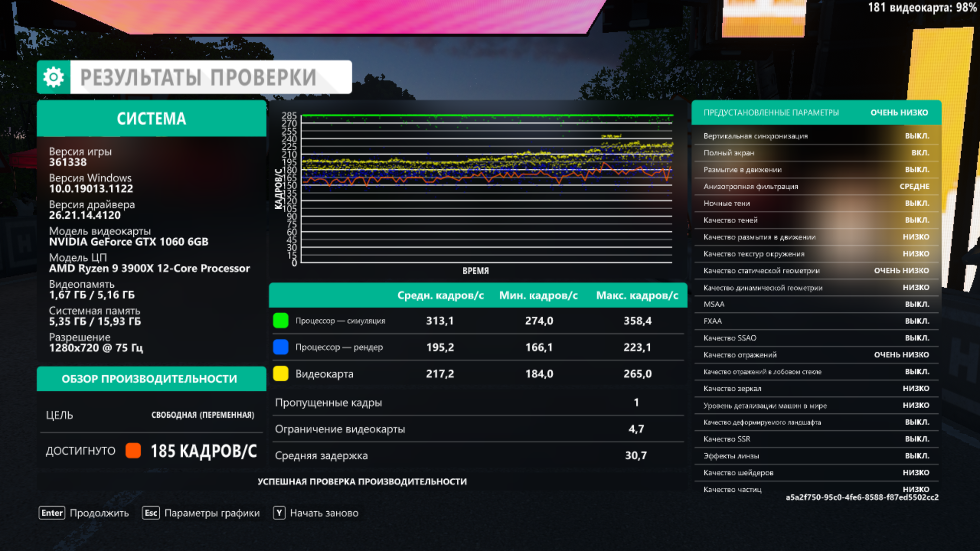The width and height of the screenshot is (980, 551).
Task: Click the green Процессор — симуляция legend square
Action: pos(281,320)
